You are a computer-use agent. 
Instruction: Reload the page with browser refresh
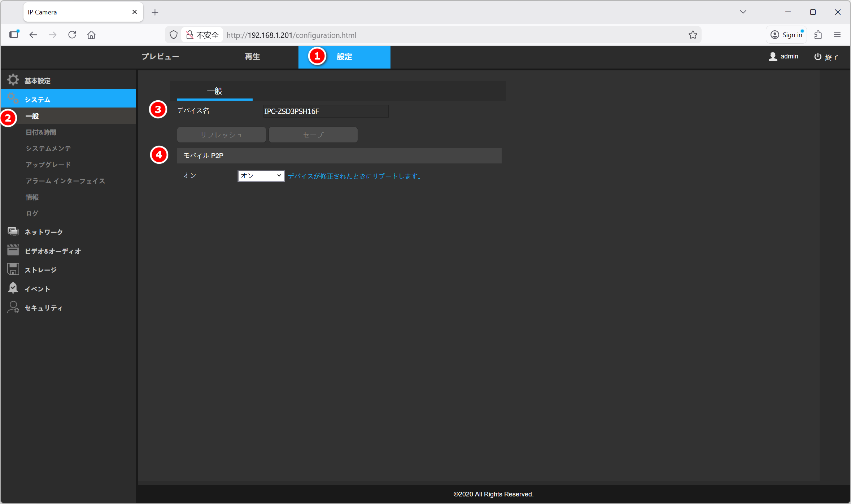coord(72,35)
